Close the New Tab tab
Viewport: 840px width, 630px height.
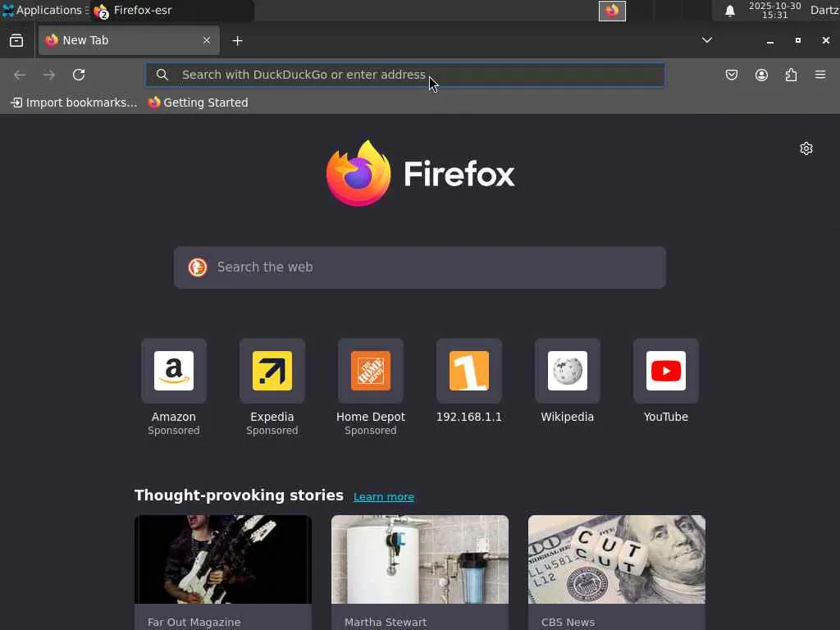click(x=207, y=41)
